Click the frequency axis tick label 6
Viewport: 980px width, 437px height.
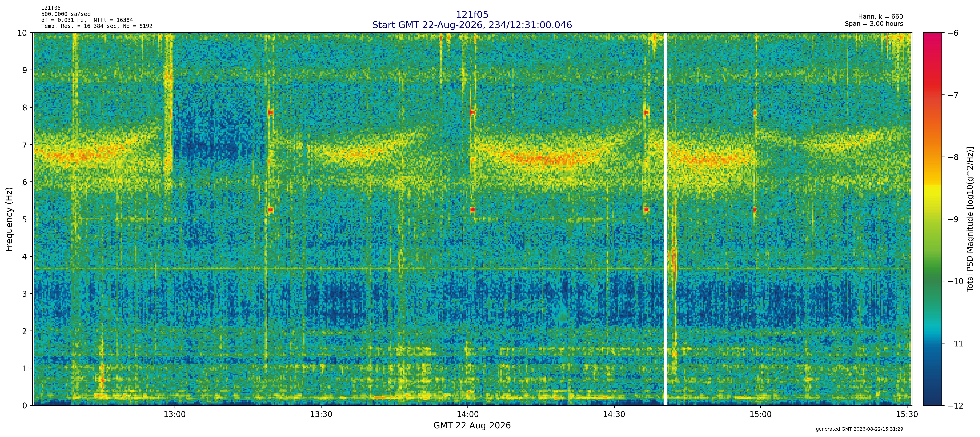tap(25, 182)
